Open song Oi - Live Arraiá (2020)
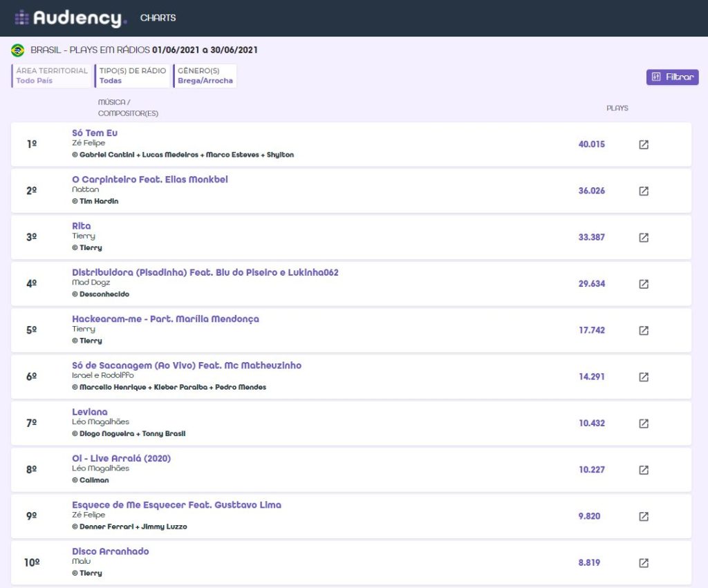This screenshot has height=588, width=708. click(x=122, y=458)
